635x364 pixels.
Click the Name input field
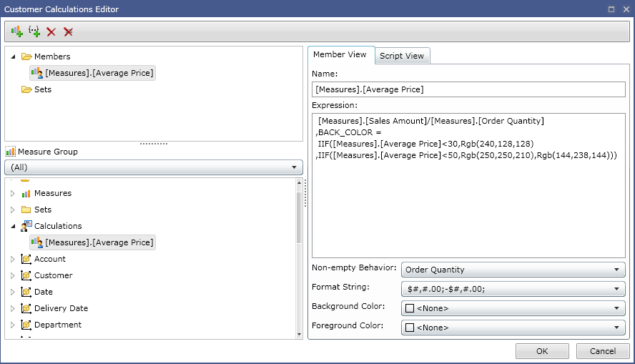468,89
